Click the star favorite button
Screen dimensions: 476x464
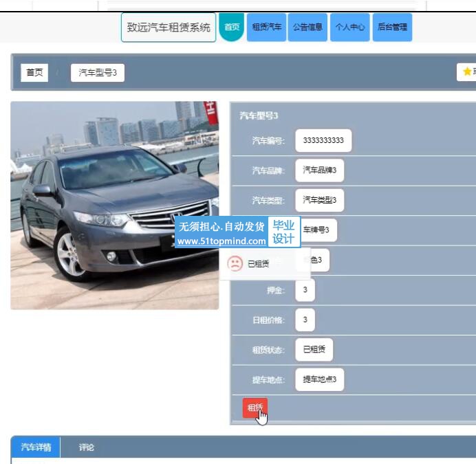click(x=466, y=72)
